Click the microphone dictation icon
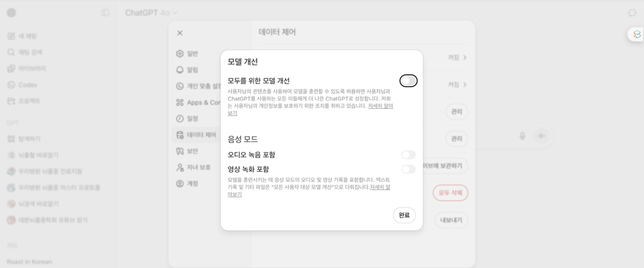The image size is (644, 268). pyautogui.click(x=522, y=136)
